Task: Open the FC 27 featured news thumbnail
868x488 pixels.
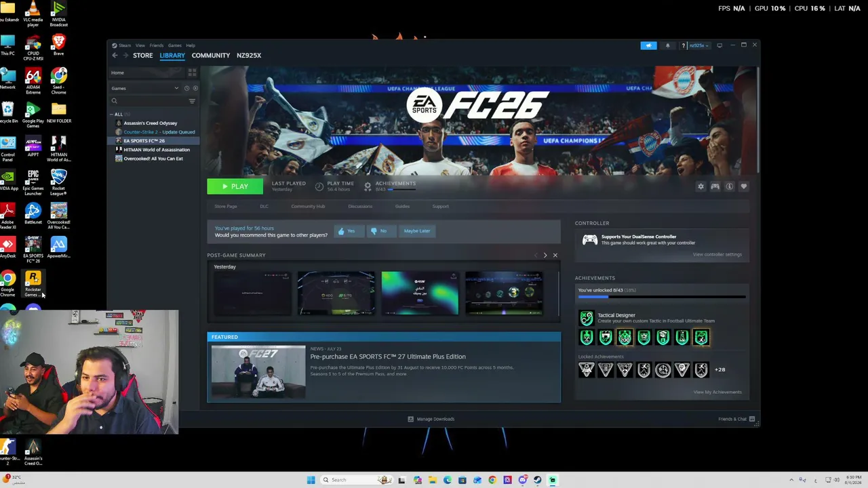Action: 258,372
